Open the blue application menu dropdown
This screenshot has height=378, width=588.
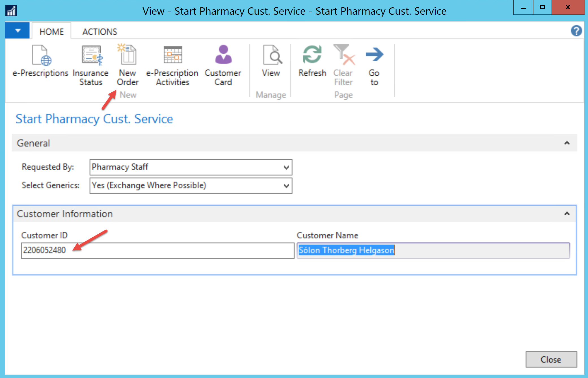tap(18, 31)
